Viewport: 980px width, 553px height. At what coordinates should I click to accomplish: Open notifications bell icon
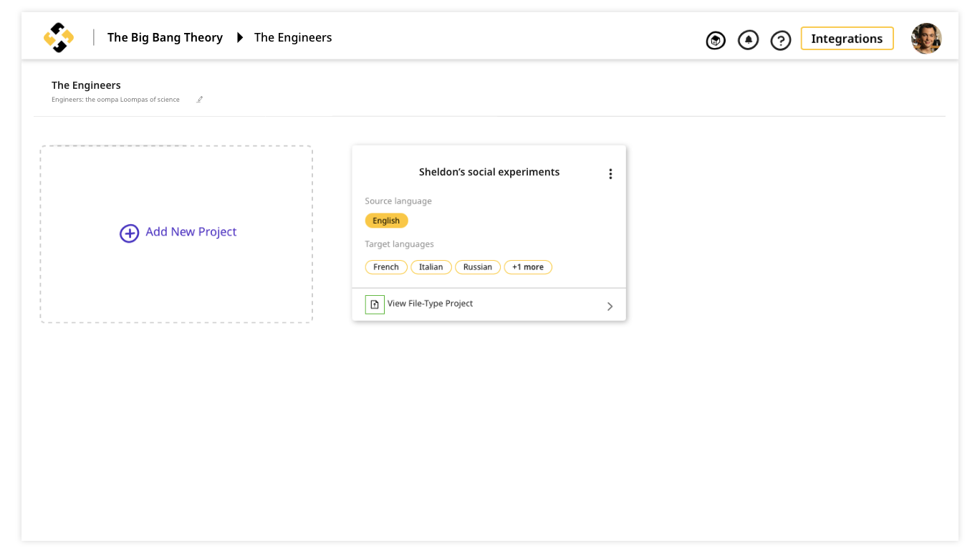(748, 40)
